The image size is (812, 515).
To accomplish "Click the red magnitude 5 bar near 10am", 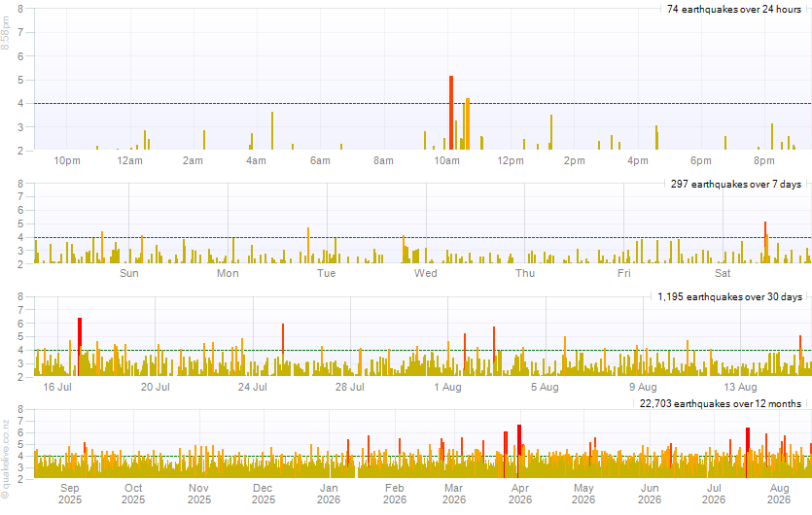I will pyautogui.click(x=451, y=113).
